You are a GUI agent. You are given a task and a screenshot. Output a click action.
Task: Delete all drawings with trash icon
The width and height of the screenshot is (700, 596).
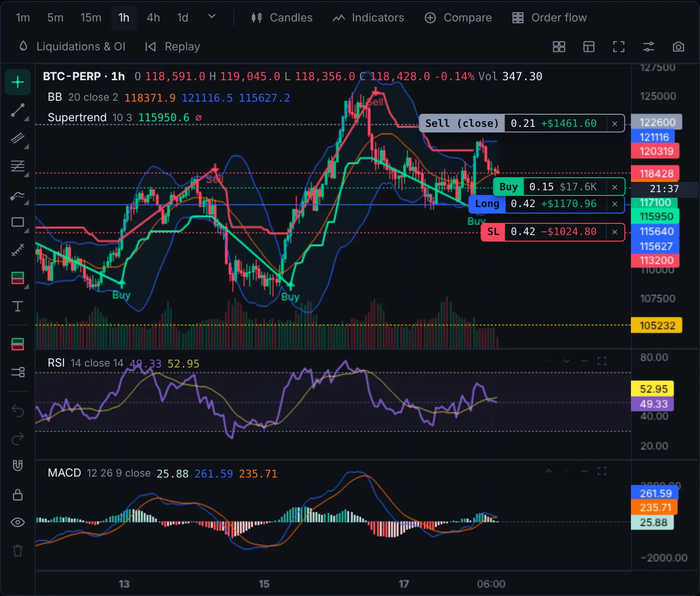pos(18,551)
